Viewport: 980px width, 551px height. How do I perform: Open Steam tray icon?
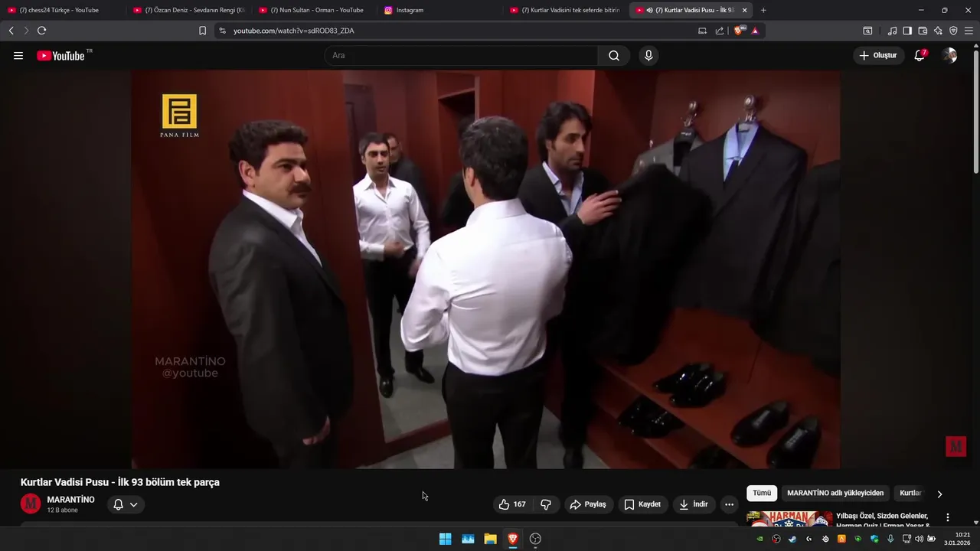coord(792,539)
